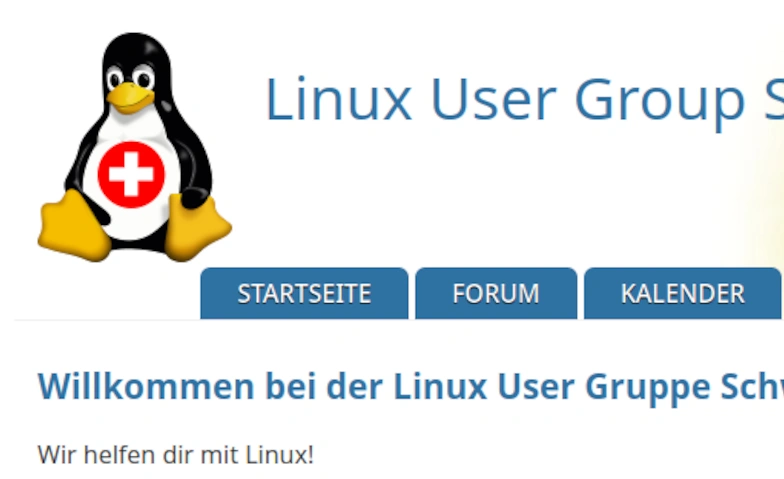
Task: Click 'Wir helfen dir mit Linux!' text
Action: tap(176, 455)
